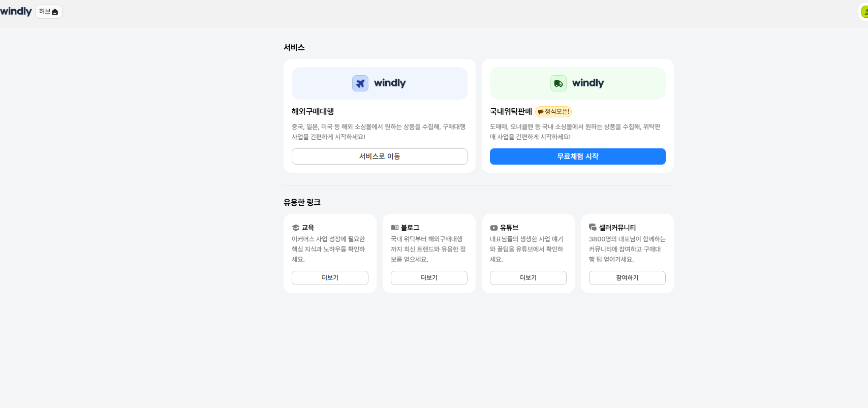The image size is (868, 408).
Task: Click the 유용한 링크 section heading
Action: pyautogui.click(x=302, y=202)
